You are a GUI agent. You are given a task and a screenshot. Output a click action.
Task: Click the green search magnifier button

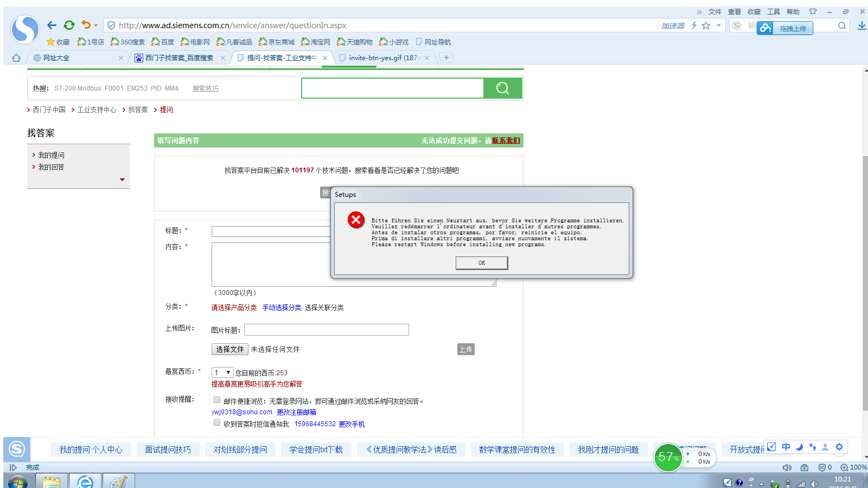click(503, 88)
